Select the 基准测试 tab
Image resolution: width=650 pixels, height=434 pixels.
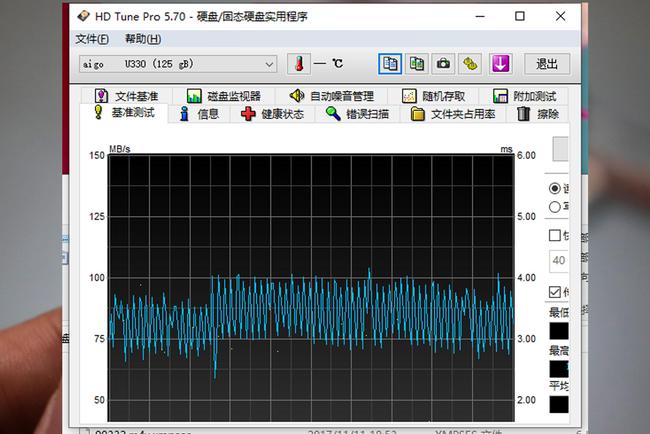(124, 113)
